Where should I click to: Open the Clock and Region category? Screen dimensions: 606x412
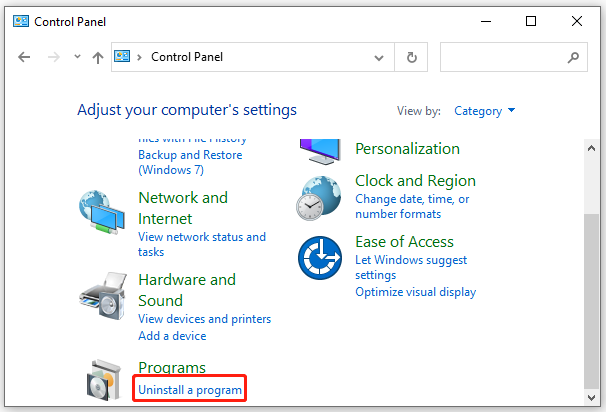coord(415,181)
